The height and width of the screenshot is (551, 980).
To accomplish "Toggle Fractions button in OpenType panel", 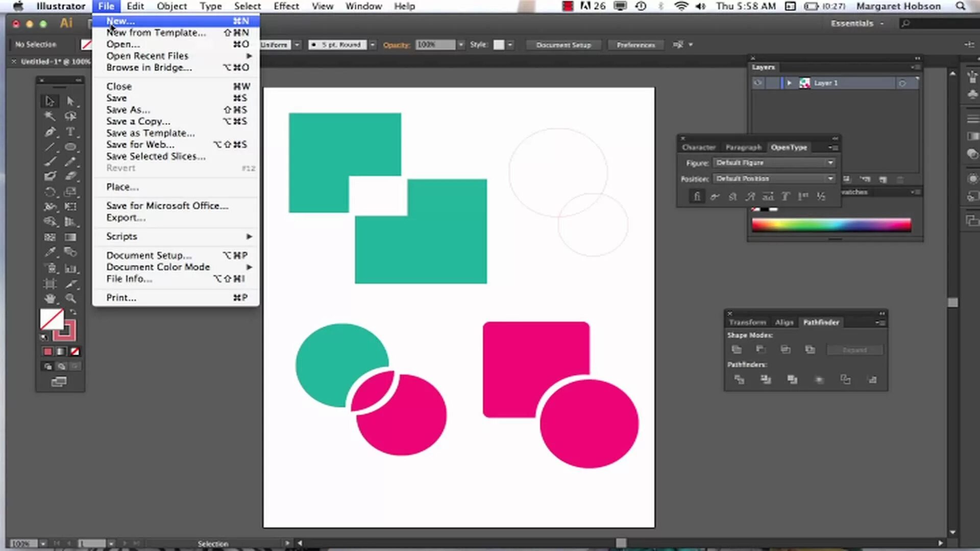I will (821, 196).
